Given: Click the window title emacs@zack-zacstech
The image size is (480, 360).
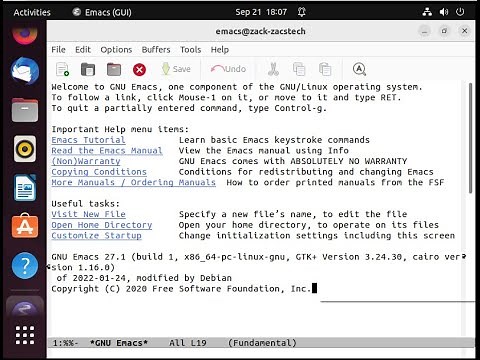Looking at the screenshot, I should [260, 31].
